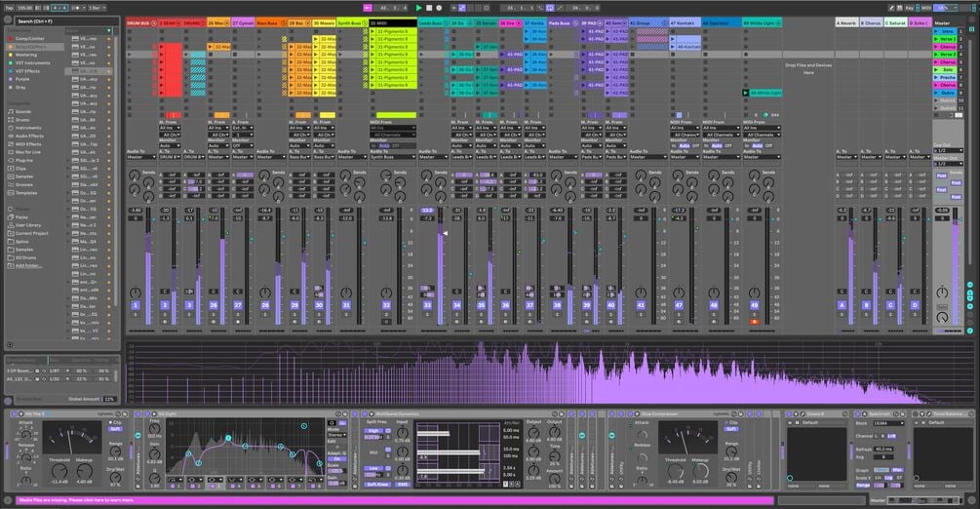This screenshot has height=509, width=980.
Task: Open the MIDI Effects browser category
Action: pos(28,143)
